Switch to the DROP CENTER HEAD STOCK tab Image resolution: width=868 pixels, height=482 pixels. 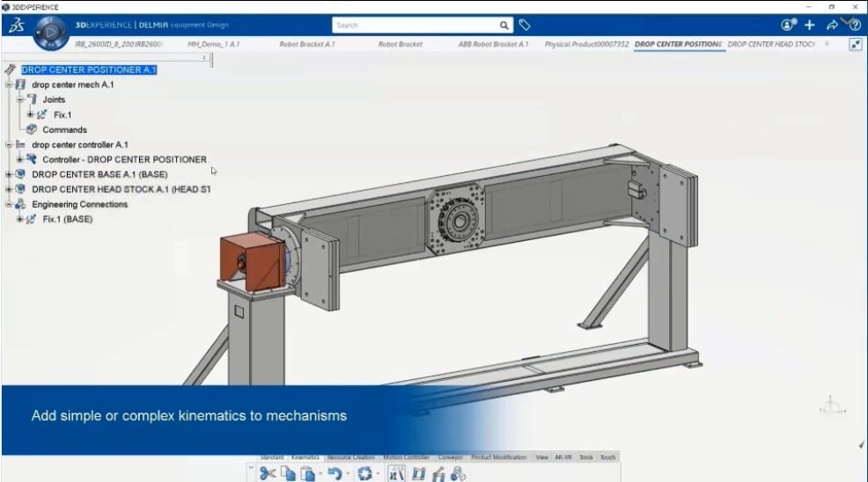(771, 44)
